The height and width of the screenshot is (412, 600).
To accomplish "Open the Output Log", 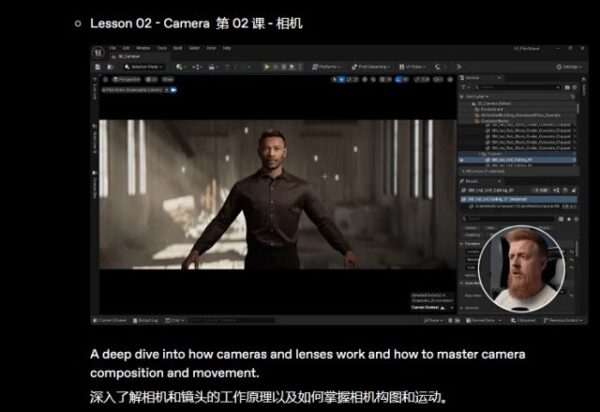I will click(x=148, y=321).
